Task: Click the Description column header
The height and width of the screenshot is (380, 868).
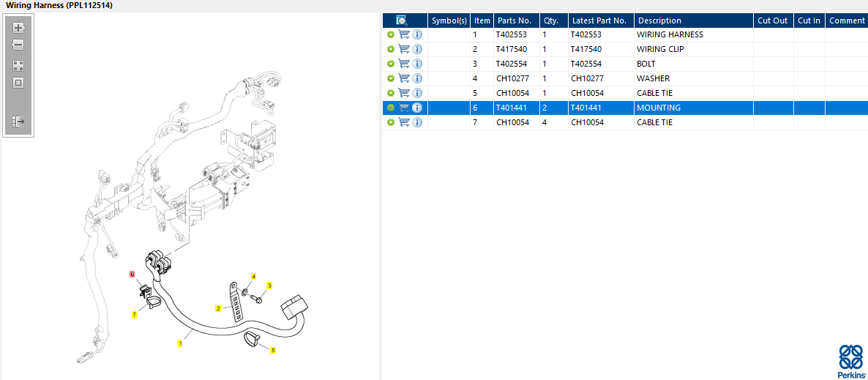Action: pos(694,21)
